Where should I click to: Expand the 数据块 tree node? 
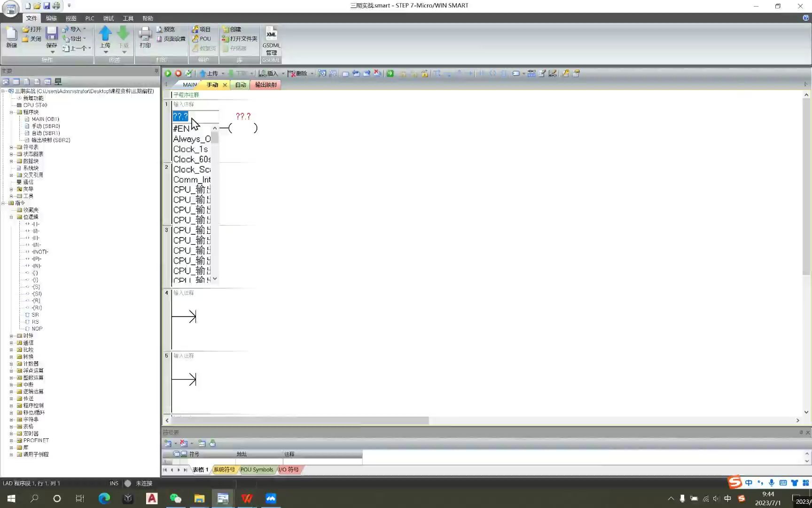pyautogui.click(x=11, y=161)
